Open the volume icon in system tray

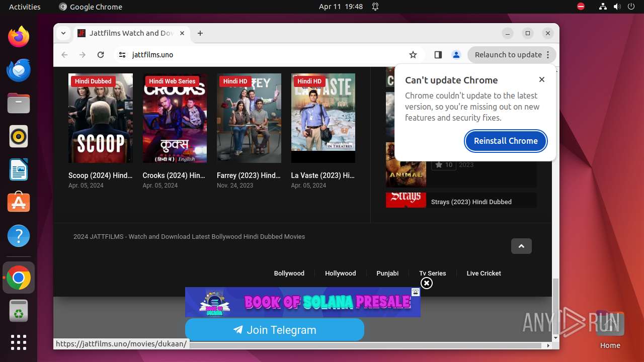point(617,7)
